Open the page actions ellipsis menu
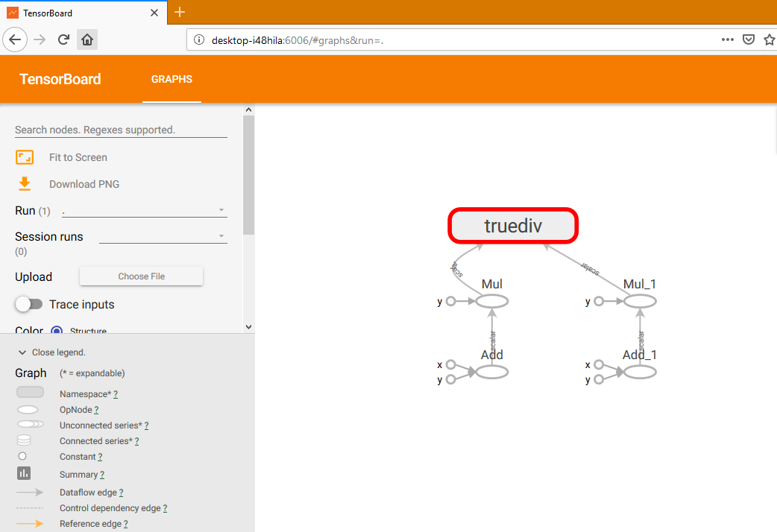Screen dimensions: 777x532 pyautogui.click(x=728, y=39)
